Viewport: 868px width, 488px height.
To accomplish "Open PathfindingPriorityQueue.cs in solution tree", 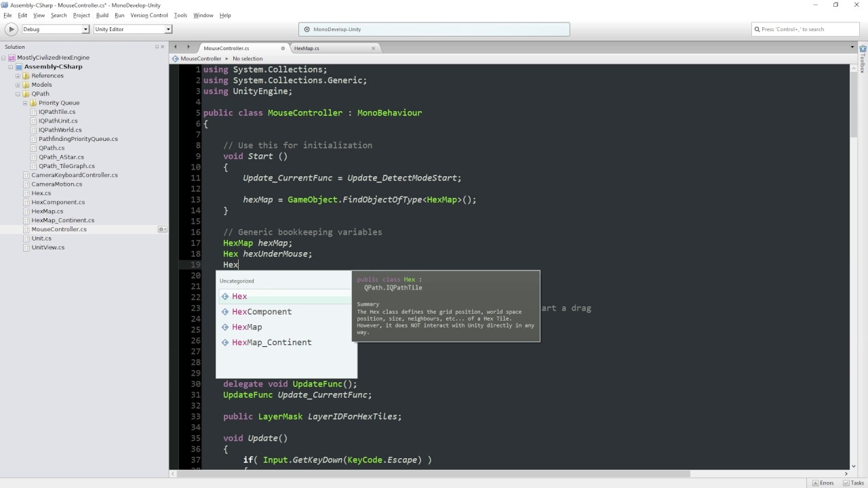I will coord(78,139).
